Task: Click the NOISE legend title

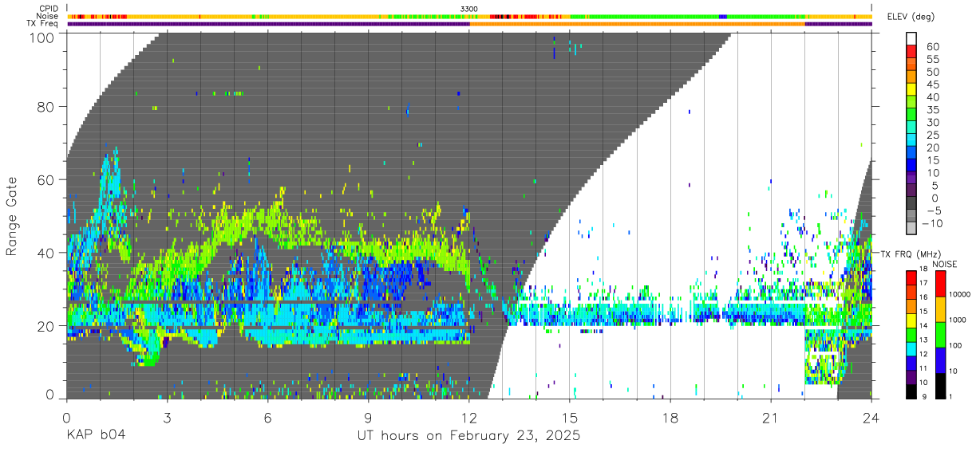Action: pyautogui.click(x=944, y=264)
